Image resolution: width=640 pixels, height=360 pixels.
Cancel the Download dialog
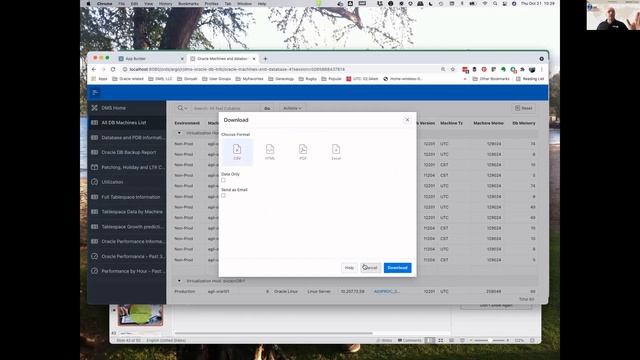(371, 268)
